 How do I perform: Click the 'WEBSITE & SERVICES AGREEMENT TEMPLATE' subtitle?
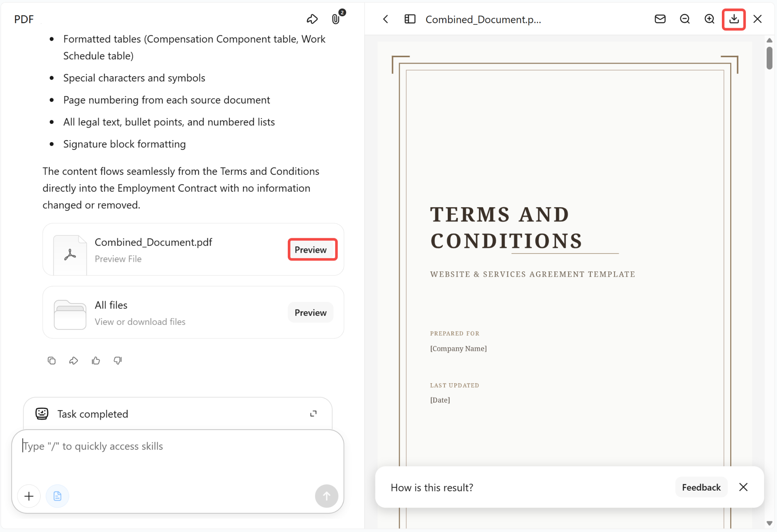point(533,274)
